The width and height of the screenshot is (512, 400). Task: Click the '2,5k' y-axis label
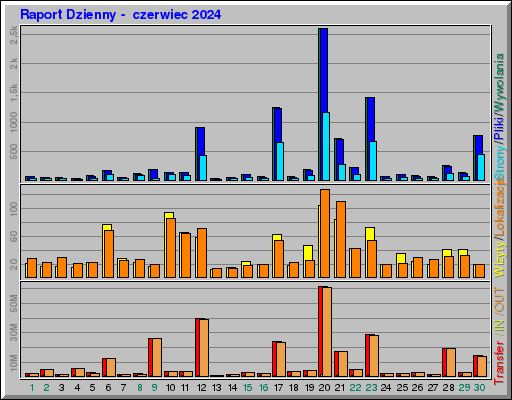(x=13, y=35)
